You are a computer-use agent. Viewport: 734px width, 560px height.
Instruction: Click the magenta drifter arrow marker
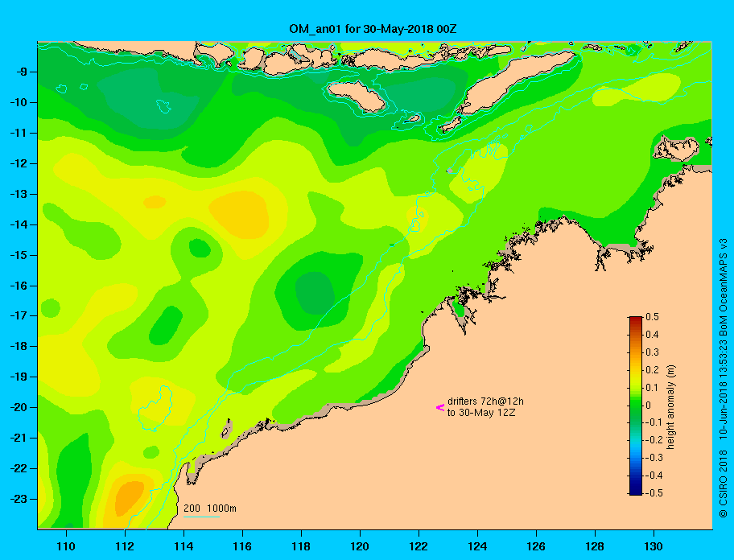pos(440,407)
